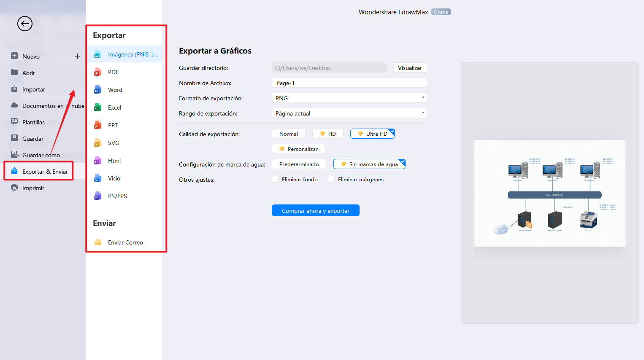
Task: Open Html export option
Action: 114,161
